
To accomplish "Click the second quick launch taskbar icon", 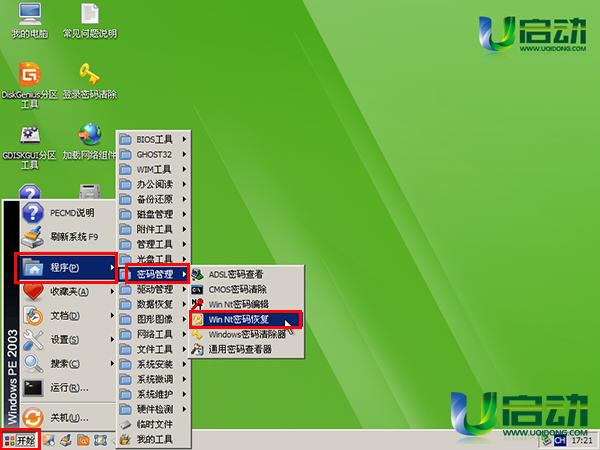I will [66, 440].
